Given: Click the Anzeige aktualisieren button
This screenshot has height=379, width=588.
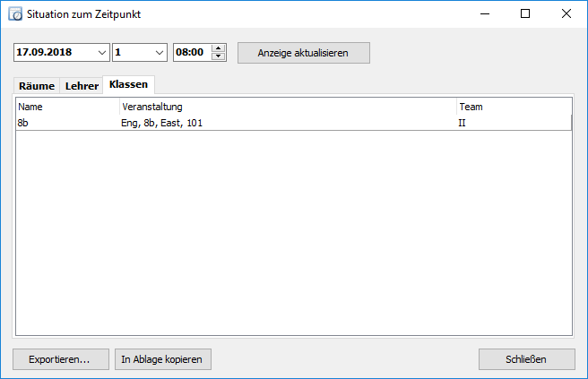Looking at the screenshot, I should 304,53.
